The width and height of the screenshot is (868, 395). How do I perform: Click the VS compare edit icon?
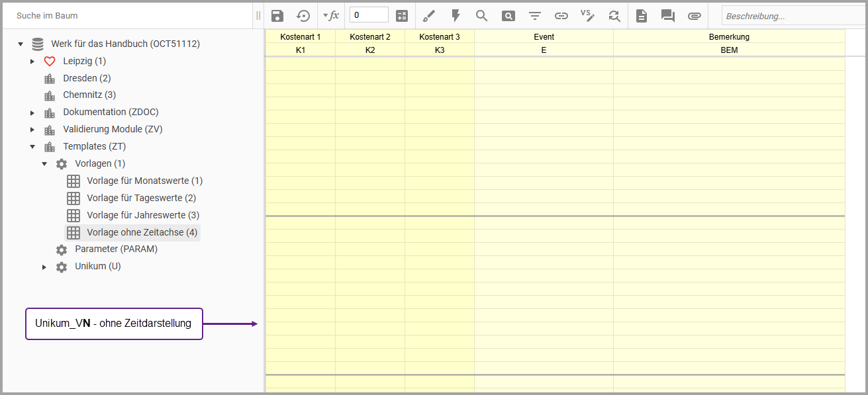[587, 16]
